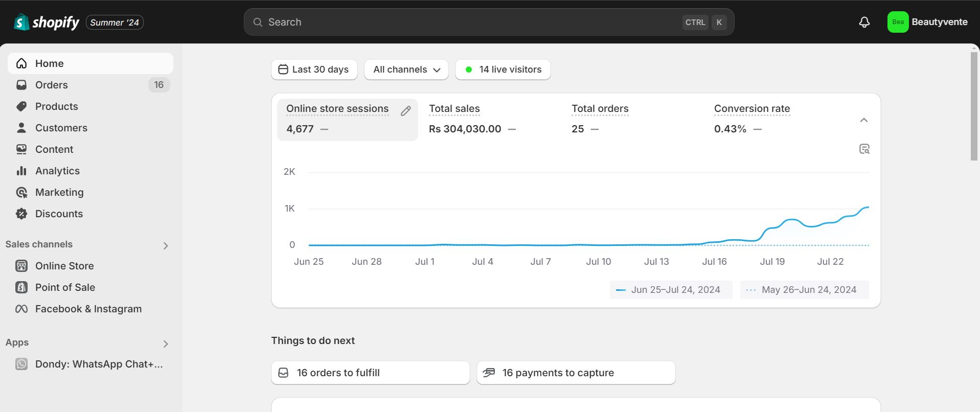Click the Rs 304,030.00 sales value
Viewport: 980px width, 412px height.
pyautogui.click(x=465, y=129)
